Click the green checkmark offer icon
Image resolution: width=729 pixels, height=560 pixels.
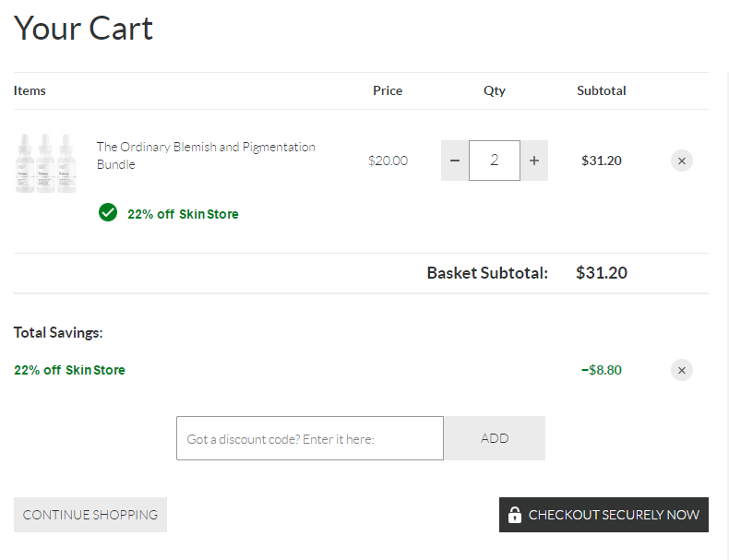tap(108, 213)
